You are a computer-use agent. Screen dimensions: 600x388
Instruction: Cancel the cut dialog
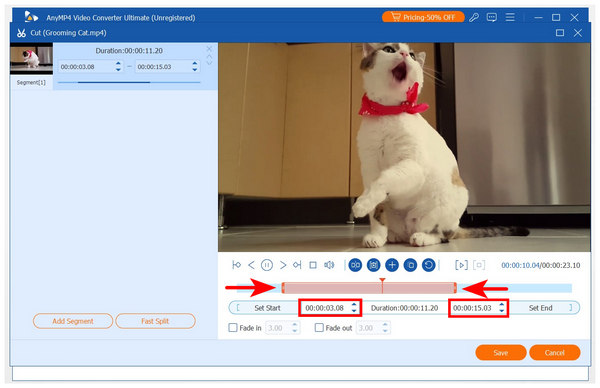(x=554, y=352)
